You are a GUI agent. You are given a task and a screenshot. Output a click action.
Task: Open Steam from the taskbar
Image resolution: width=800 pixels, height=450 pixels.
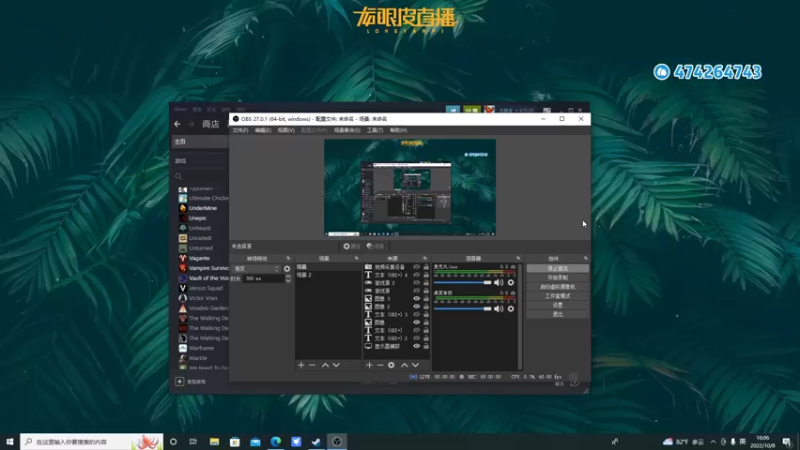point(316,442)
